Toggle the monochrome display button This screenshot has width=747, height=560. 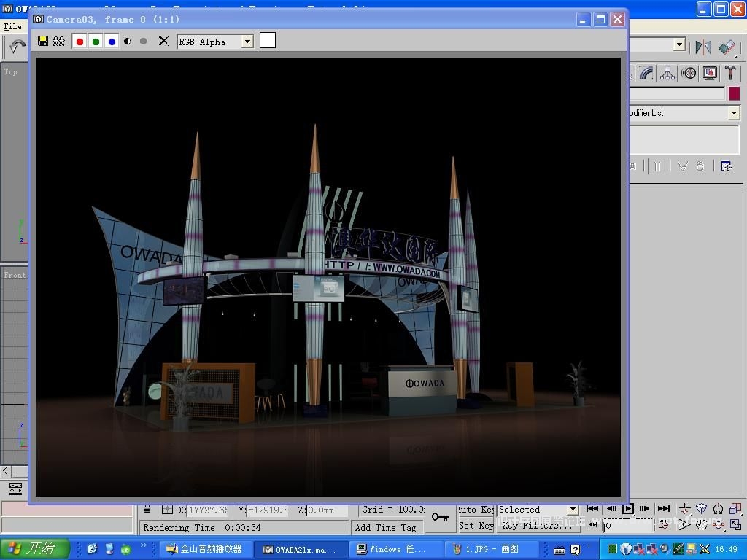144,42
